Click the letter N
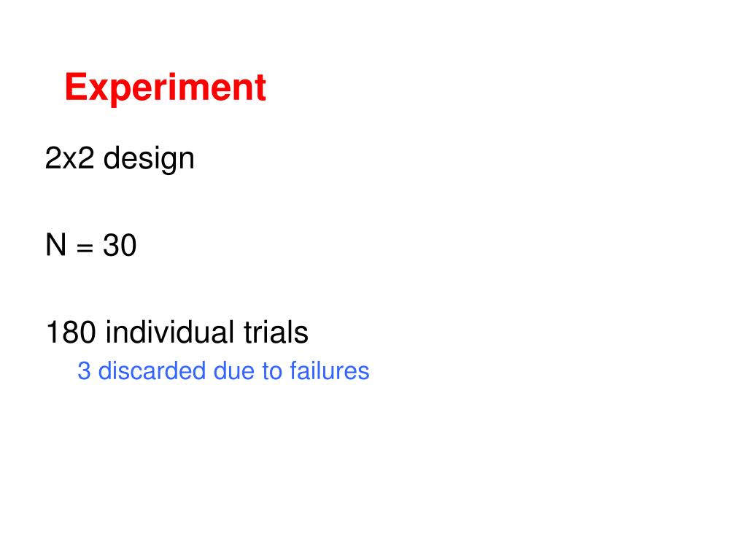 point(55,245)
